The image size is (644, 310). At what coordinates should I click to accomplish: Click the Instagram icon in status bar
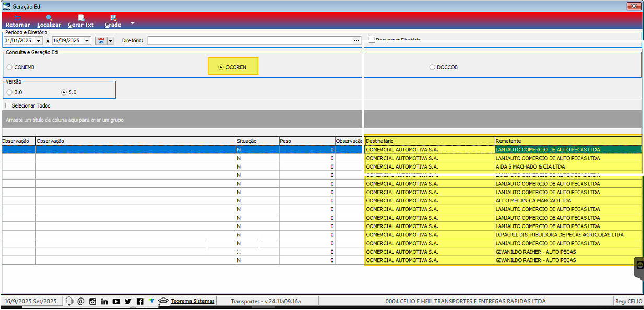92,301
